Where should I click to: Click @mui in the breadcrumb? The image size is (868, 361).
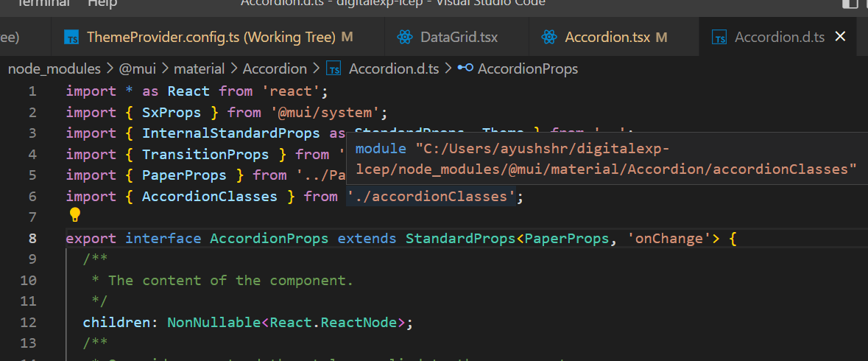(x=138, y=69)
